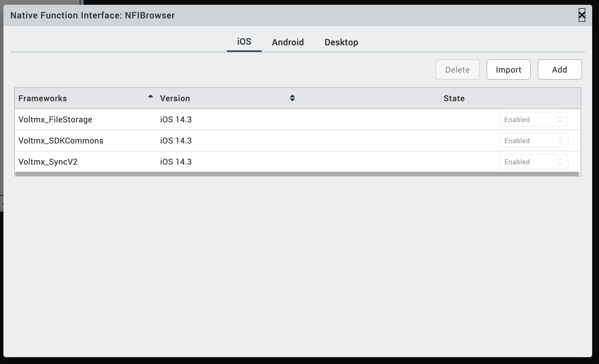Switch to the Android tab
Image resolution: width=599 pixels, height=364 pixels.
pos(288,42)
